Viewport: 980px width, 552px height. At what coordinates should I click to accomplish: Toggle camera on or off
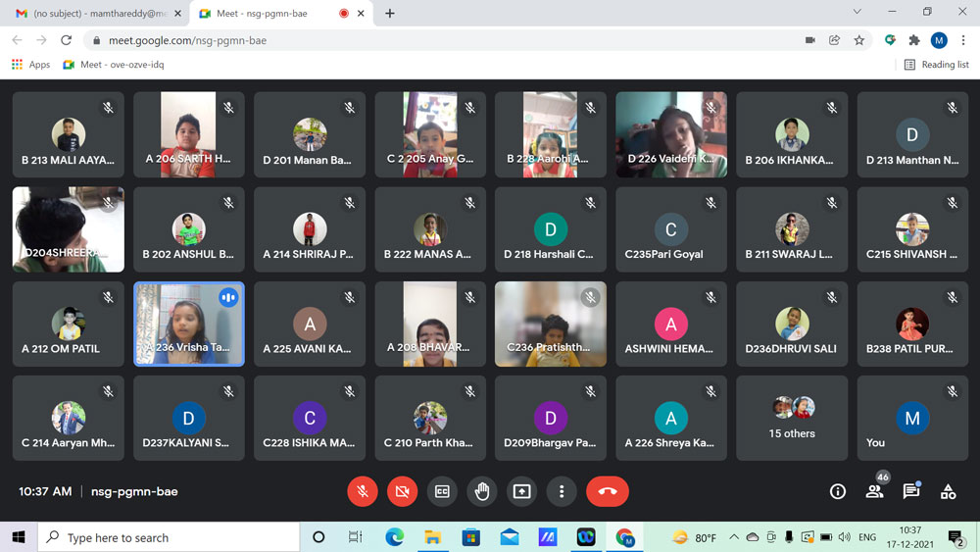[x=402, y=491]
